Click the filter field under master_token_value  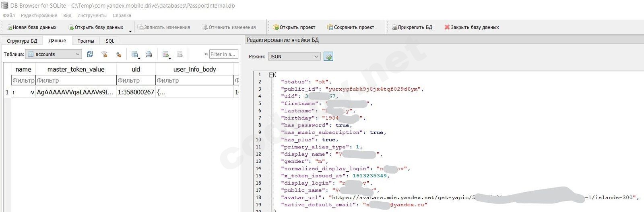[76, 81]
